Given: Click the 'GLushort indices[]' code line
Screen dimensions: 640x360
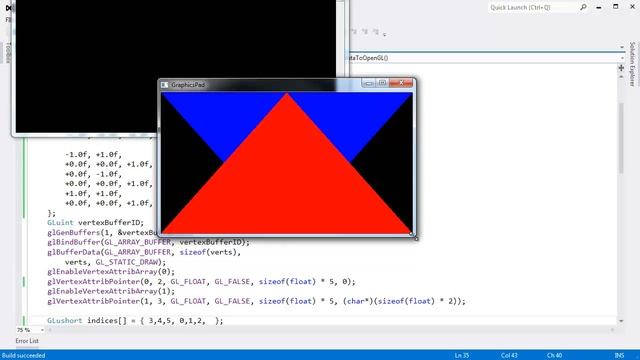Looking at the screenshot, I should [x=135, y=321].
